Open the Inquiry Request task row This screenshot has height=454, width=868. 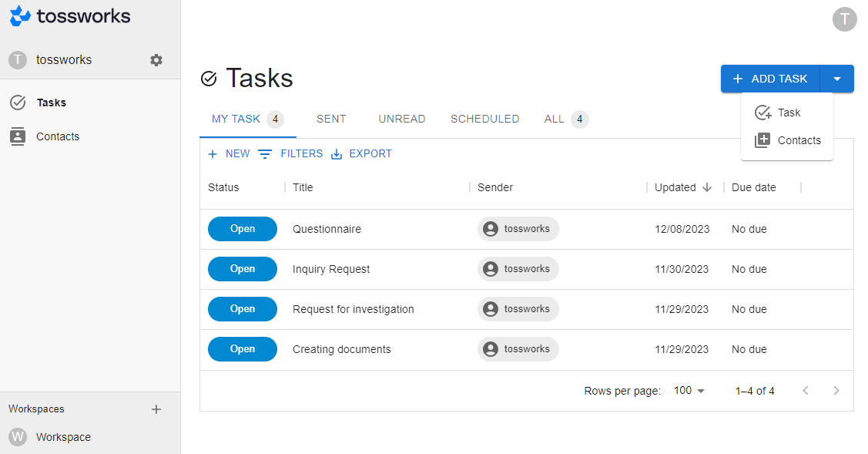coord(331,269)
